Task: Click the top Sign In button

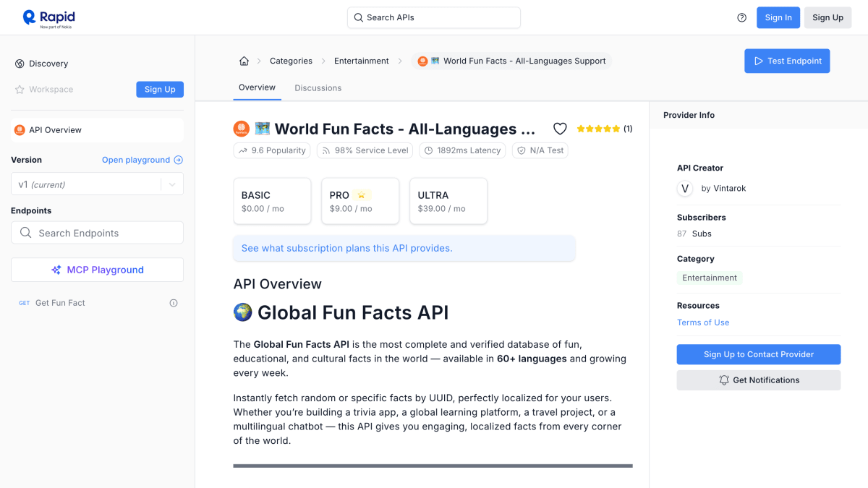Action: point(778,18)
